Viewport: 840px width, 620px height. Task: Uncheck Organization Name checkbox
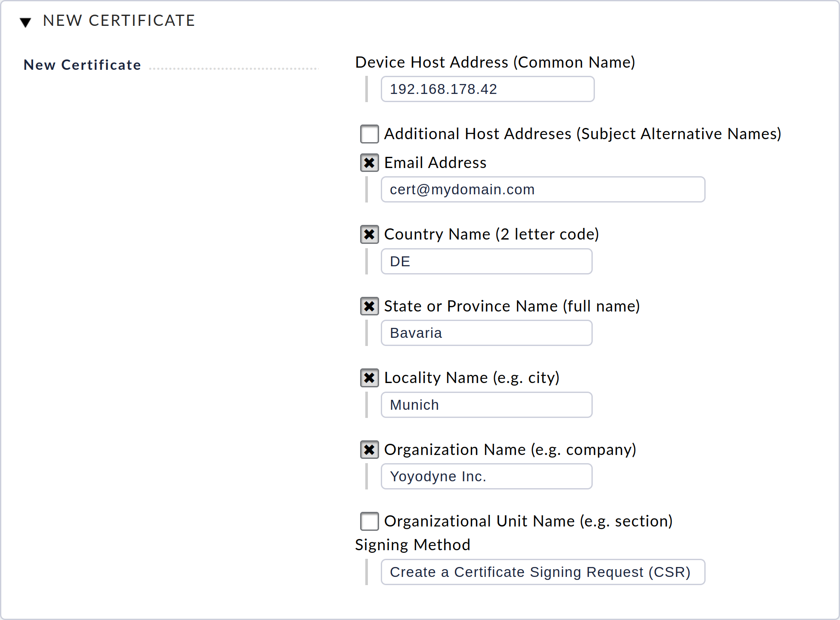point(370,450)
